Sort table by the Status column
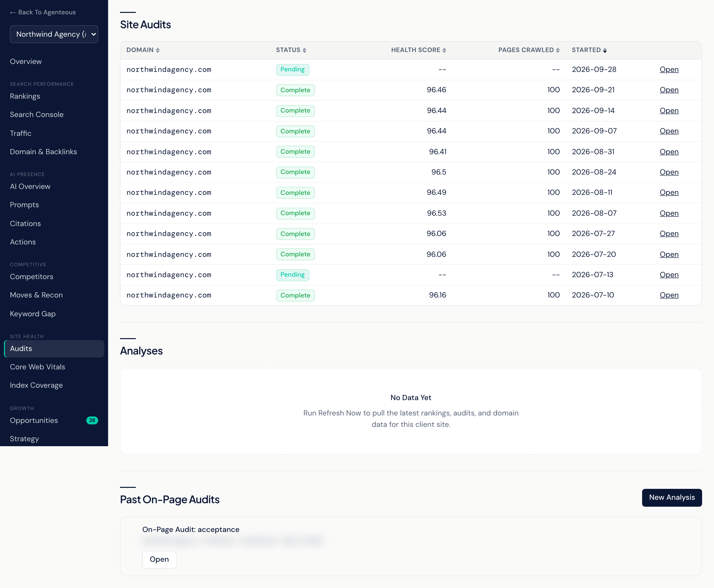The width and height of the screenshot is (714, 588). [291, 50]
